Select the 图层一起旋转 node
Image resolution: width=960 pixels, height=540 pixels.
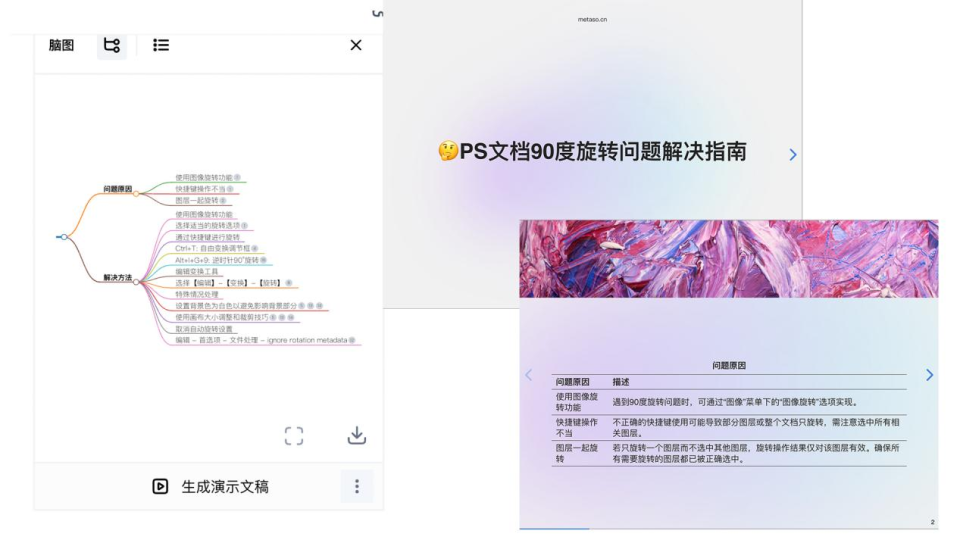click(x=197, y=200)
